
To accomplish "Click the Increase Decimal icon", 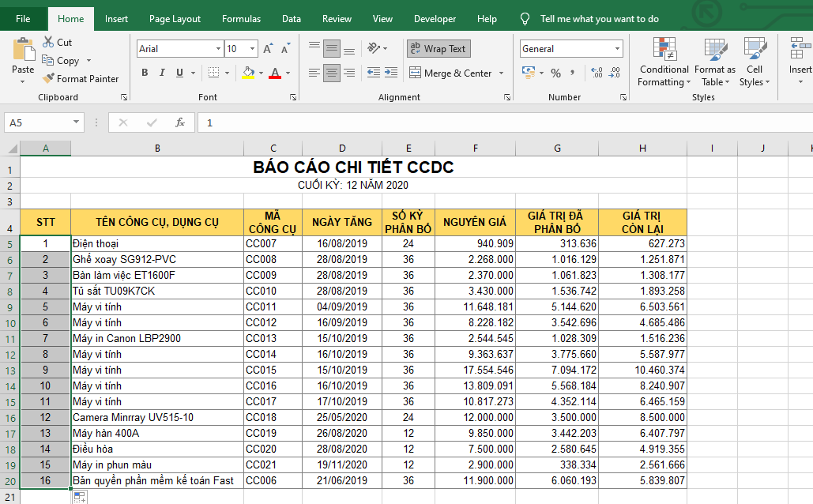I will (x=597, y=73).
